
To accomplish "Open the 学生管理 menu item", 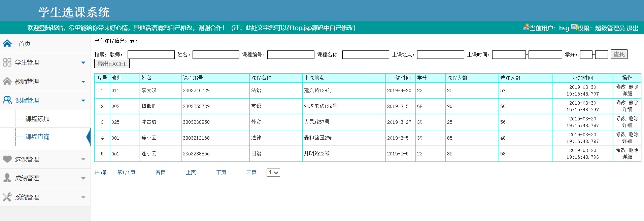I will [27, 63].
